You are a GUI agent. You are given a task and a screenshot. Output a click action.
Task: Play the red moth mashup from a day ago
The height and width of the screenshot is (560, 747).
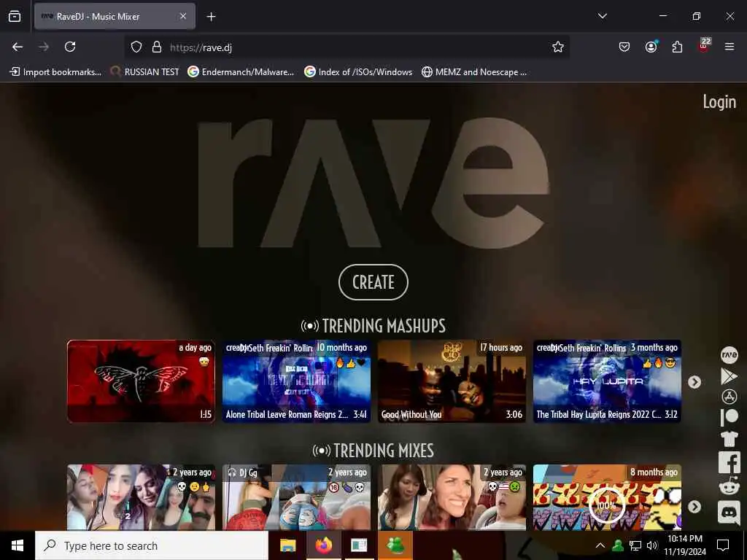[x=141, y=381]
